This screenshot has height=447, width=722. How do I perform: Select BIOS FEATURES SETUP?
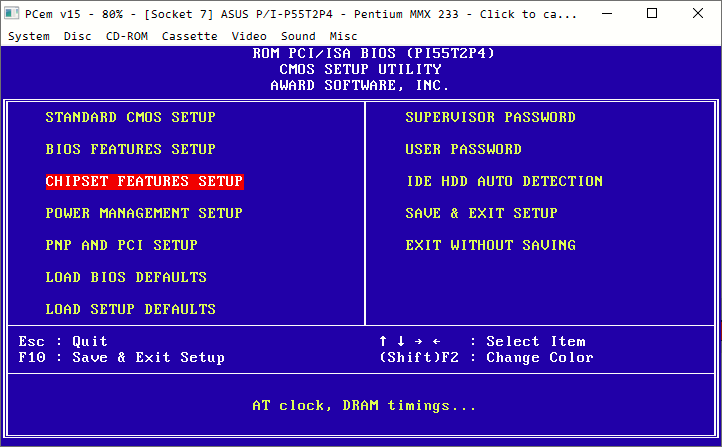tap(130, 149)
